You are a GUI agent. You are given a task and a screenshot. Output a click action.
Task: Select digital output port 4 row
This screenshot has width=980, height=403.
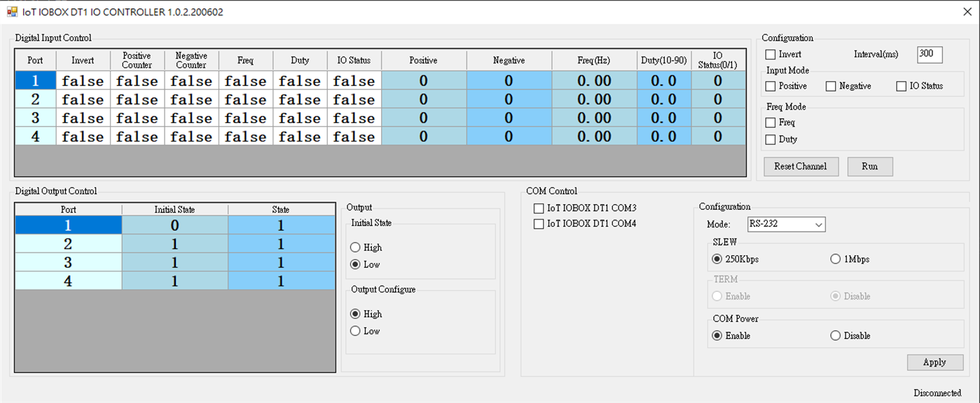(x=68, y=281)
